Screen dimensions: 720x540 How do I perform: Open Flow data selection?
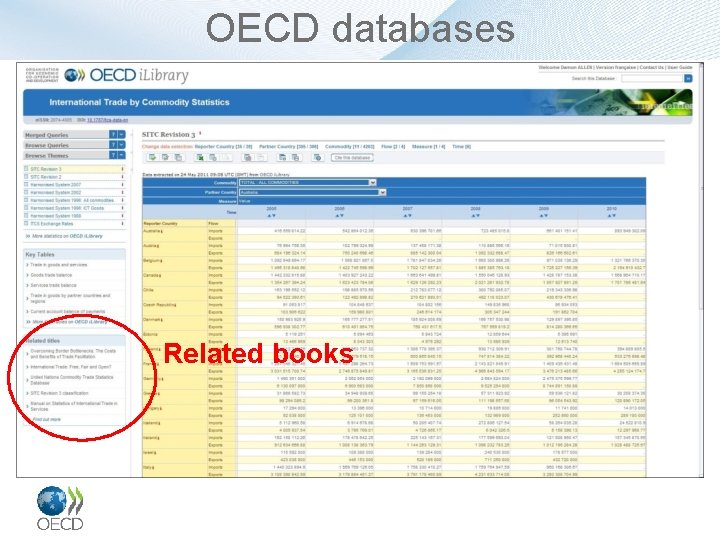pos(393,146)
